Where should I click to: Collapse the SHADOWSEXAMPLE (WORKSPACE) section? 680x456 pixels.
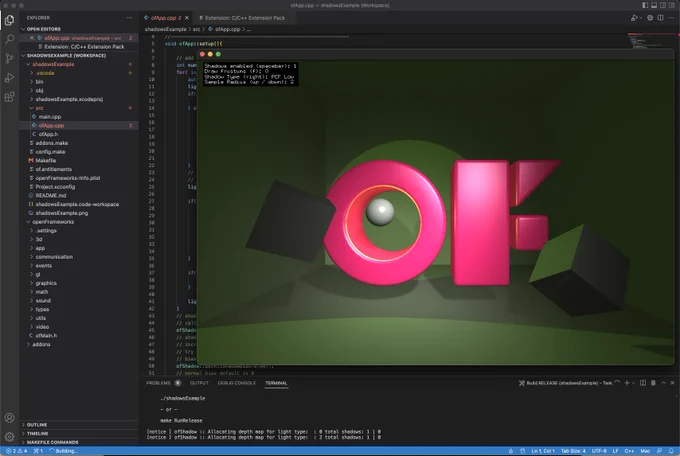[66, 56]
